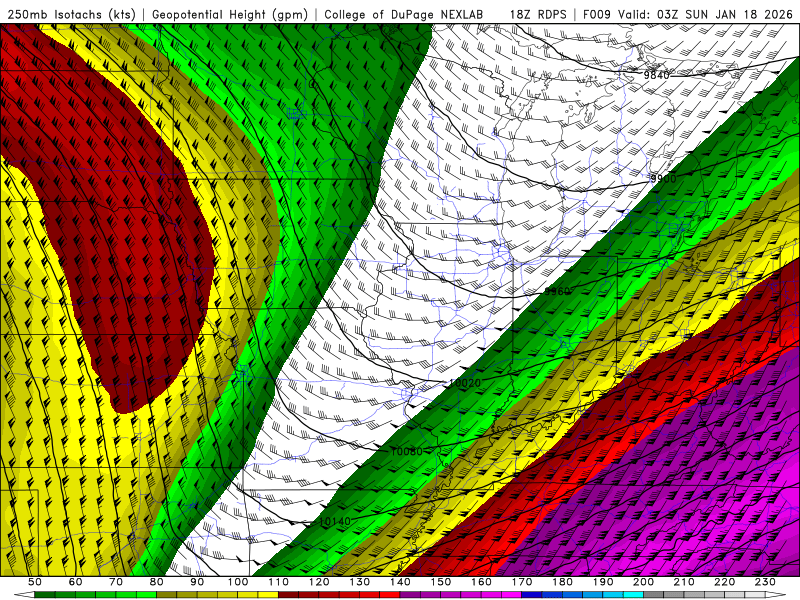Click the 9900 height contour label
Image resolution: width=800 pixels, height=600 pixels.
point(663,179)
